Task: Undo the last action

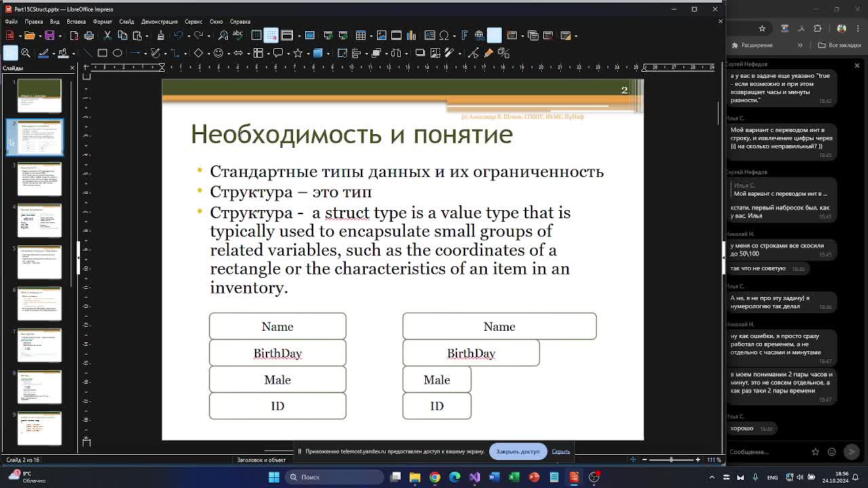Action: click(179, 35)
